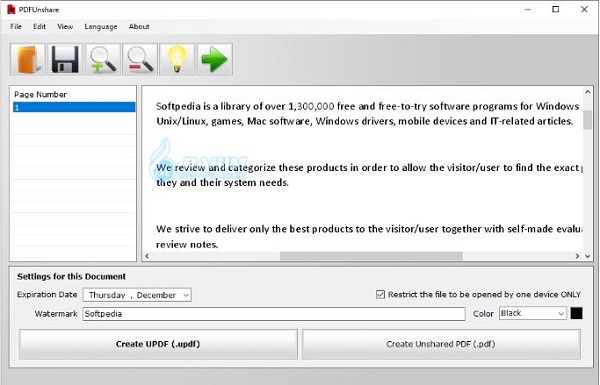Click the PDFUnshare app icon in title bar
Viewport: 600px width, 385px height.
point(11,9)
